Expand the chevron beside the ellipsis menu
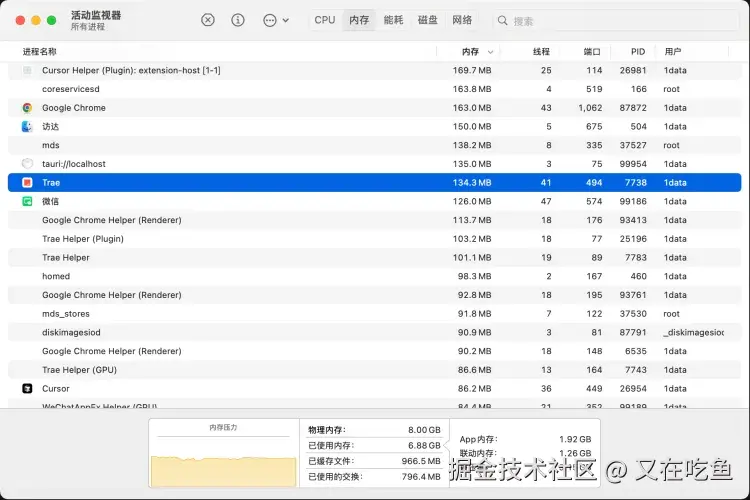Viewport: 750px width, 500px height. 286,21
